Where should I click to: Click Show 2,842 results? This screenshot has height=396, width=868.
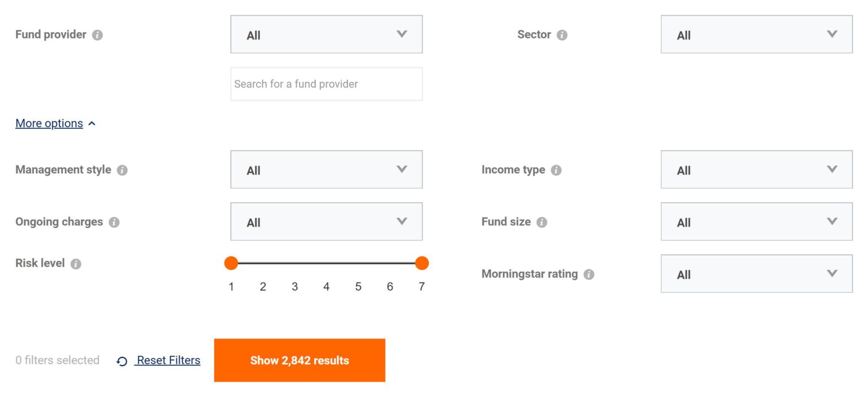(x=300, y=360)
